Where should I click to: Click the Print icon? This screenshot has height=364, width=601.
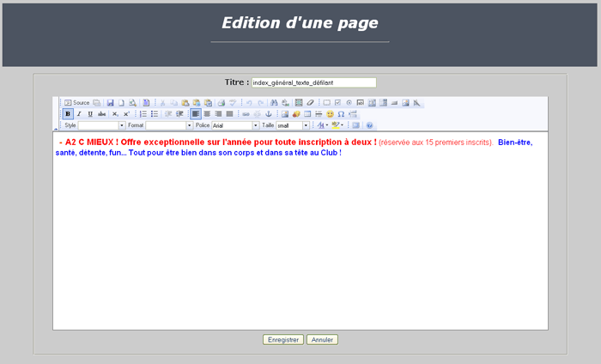(222, 103)
